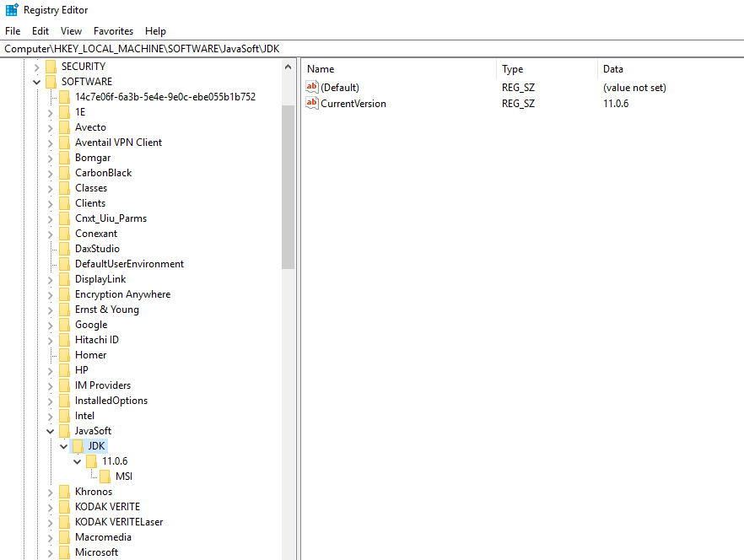Select the CurrentVersion value name
Viewport: 744px width, 560px height.
(353, 104)
